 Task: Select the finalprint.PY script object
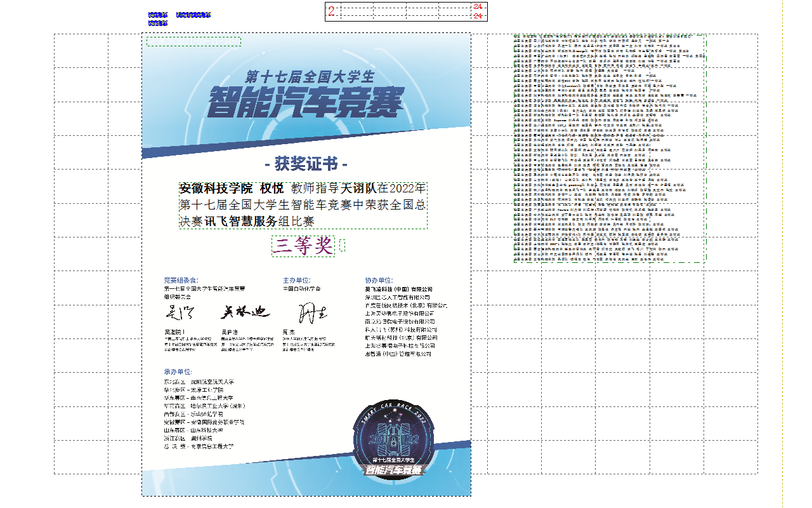tap(193, 15)
